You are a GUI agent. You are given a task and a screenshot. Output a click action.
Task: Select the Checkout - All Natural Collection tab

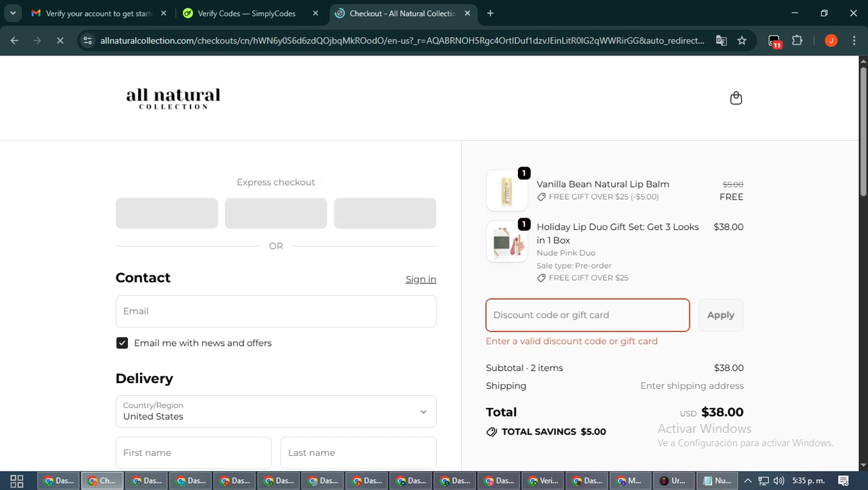coord(403,13)
